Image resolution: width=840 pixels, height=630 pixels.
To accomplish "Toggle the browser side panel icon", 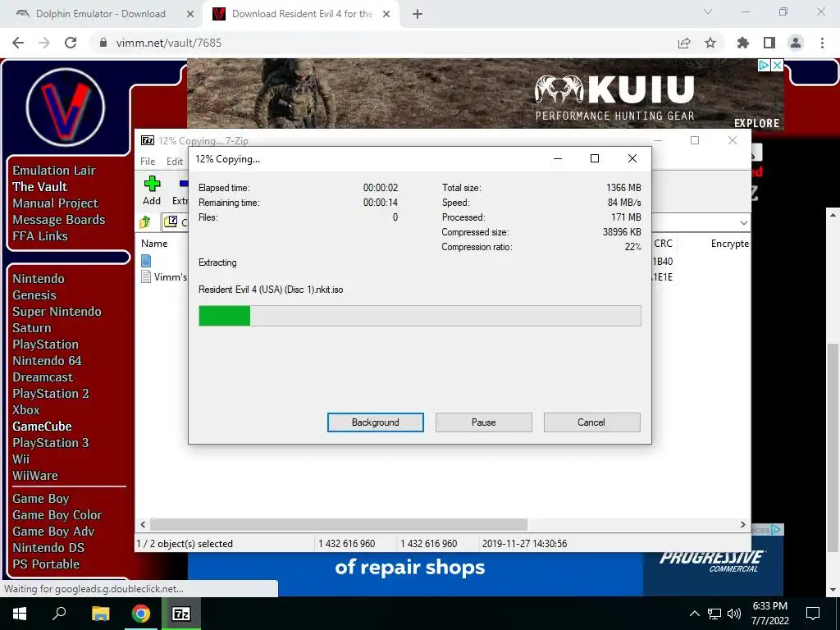I will point(769,43).
